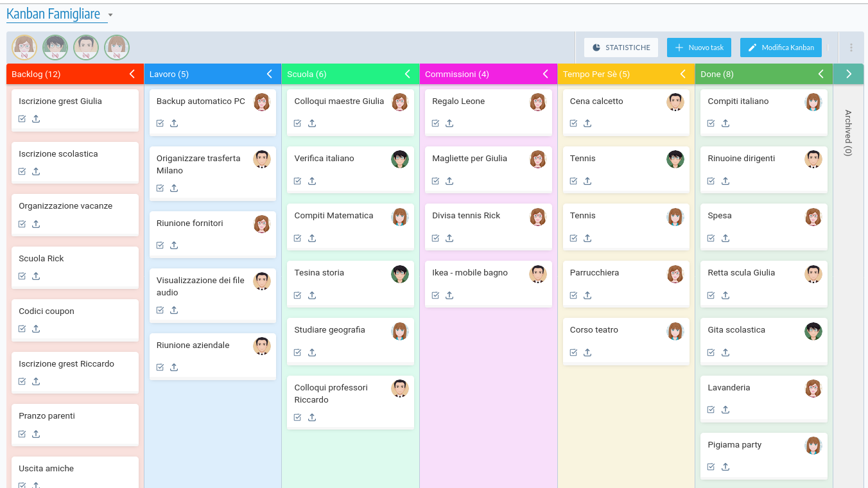This screenshot has height=488, width=868.
Task: Click the Archived (0) vertical label
Action: point(848,133)
